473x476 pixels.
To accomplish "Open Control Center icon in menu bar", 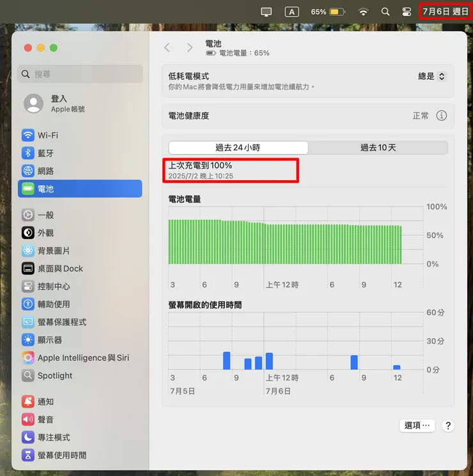I will [x=407, y=12].
